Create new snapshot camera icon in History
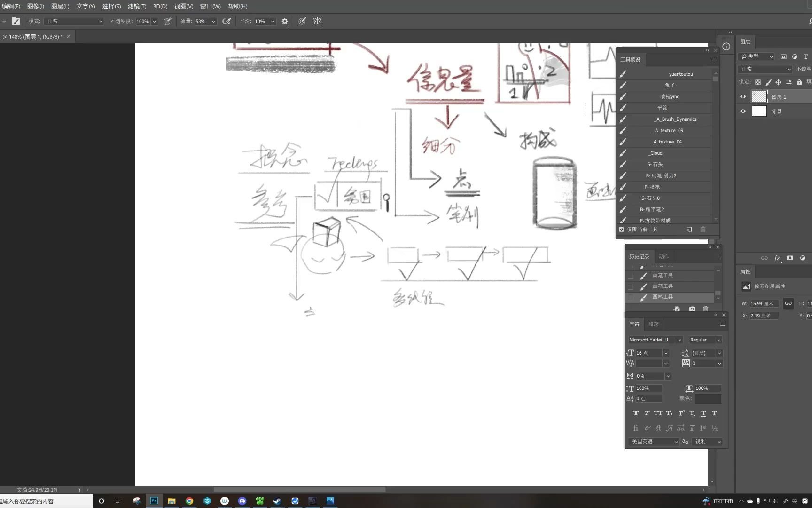Screen dimensions: 812x508 pyautogui.click(x=692, y=309)
